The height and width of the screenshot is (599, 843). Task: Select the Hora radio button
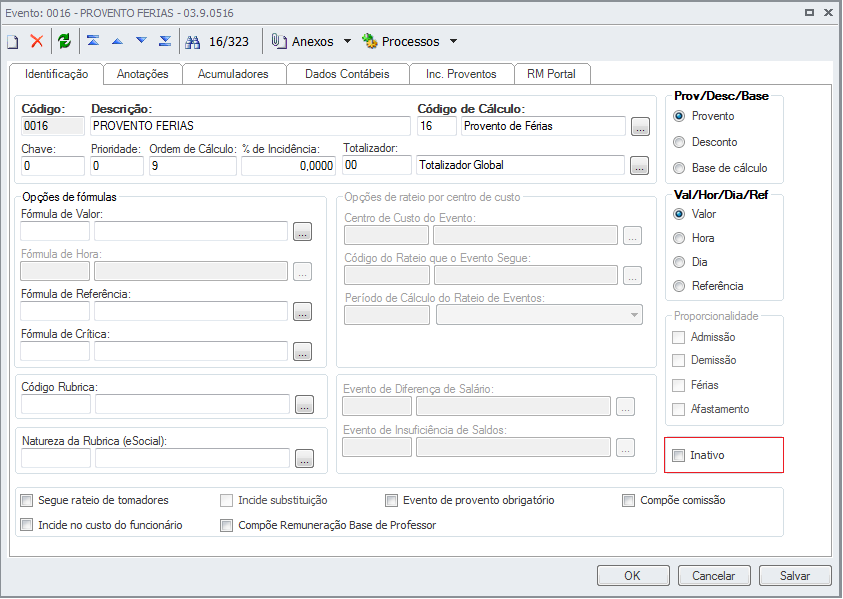[x=679, y=238]
